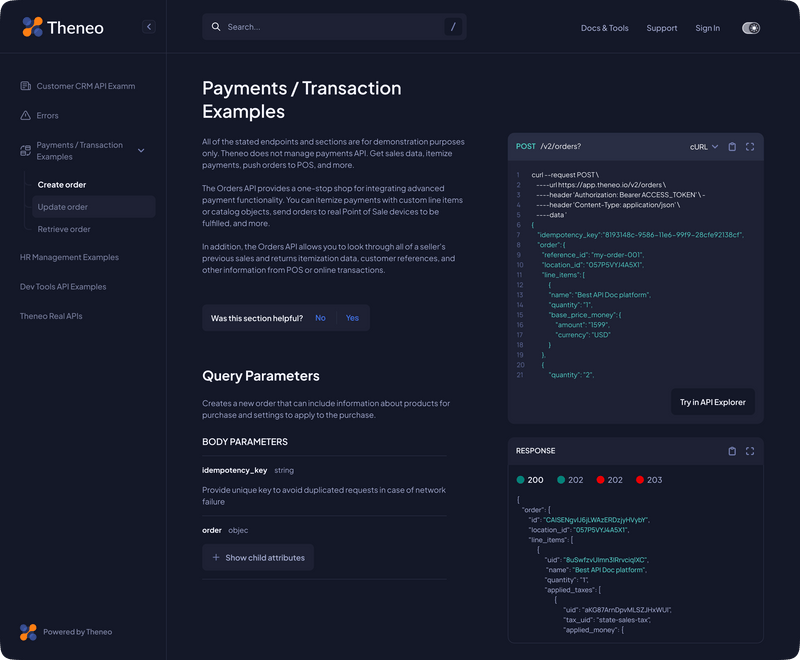Switch the dark/light mode toggle
The image size is (800, 660).
pyautogui.click(x=750, y=28)
